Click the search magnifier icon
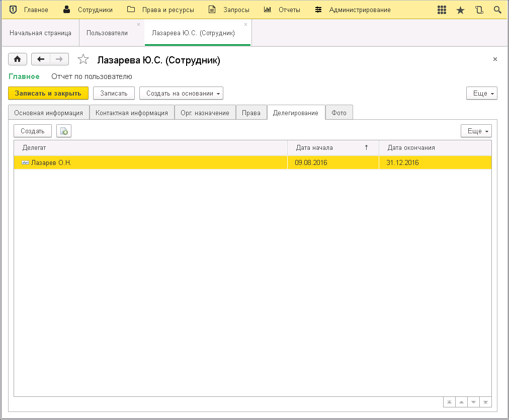Screen dimensions: 509x420 (x=497, y=10)
